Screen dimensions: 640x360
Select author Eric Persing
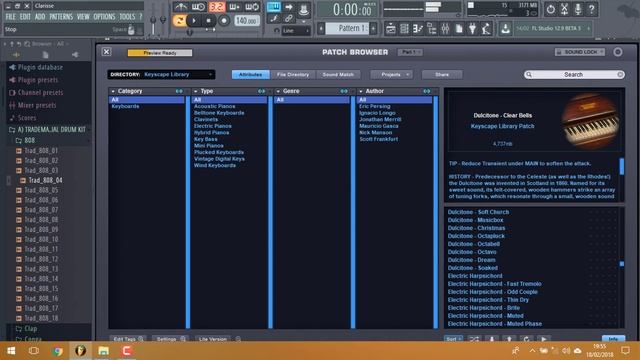coord(375,106)
